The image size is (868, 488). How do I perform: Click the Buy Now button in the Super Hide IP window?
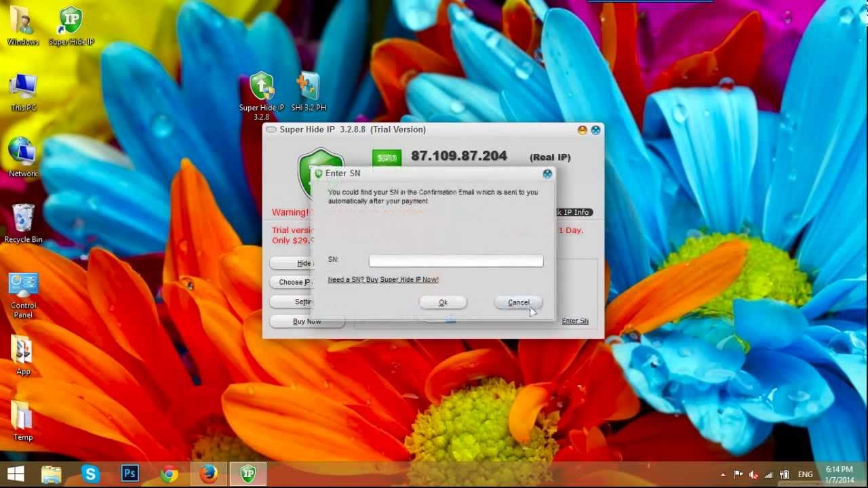307,321
